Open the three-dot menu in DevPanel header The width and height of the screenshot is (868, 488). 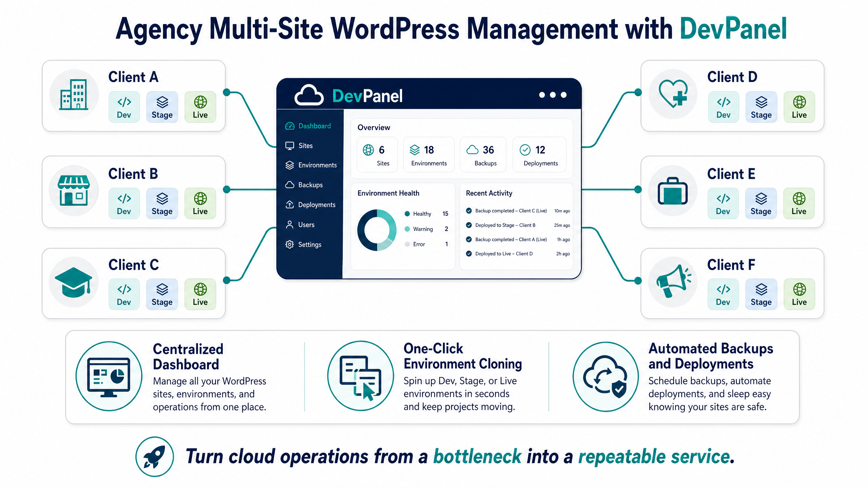point(553,95)
